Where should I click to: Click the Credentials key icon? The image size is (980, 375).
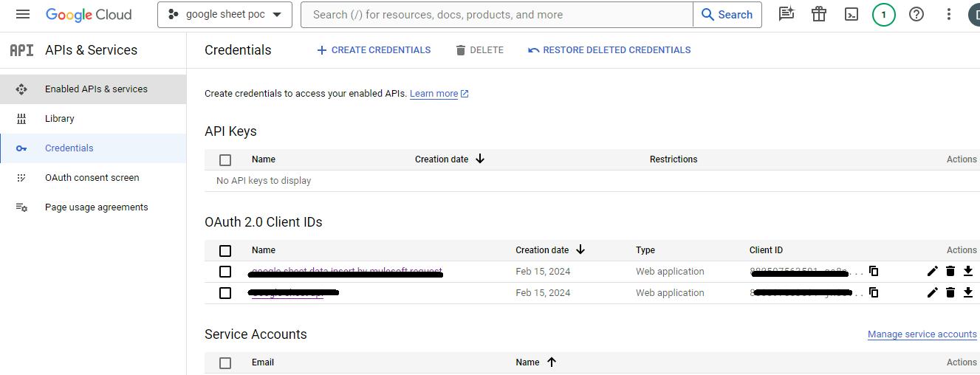21,148
